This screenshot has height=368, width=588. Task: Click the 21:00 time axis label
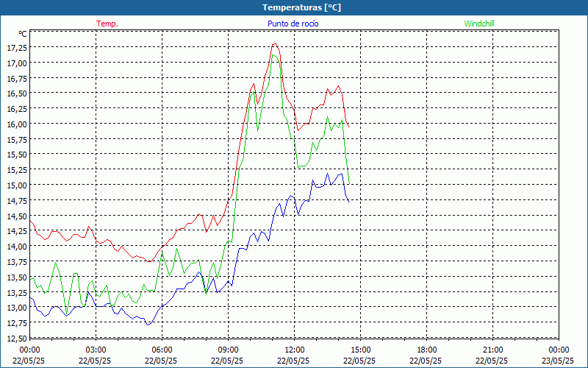492,350
